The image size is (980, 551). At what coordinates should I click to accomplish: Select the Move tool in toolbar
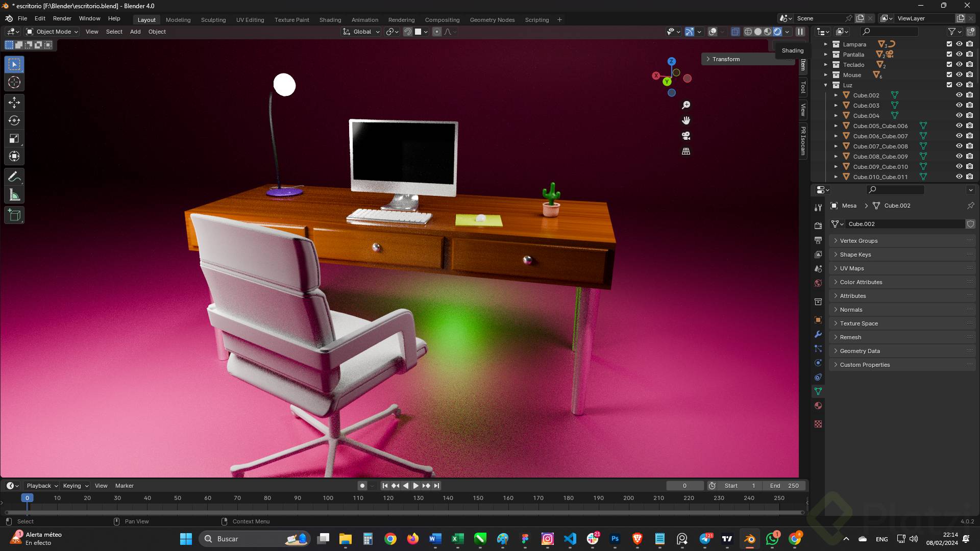coord(14,103)
